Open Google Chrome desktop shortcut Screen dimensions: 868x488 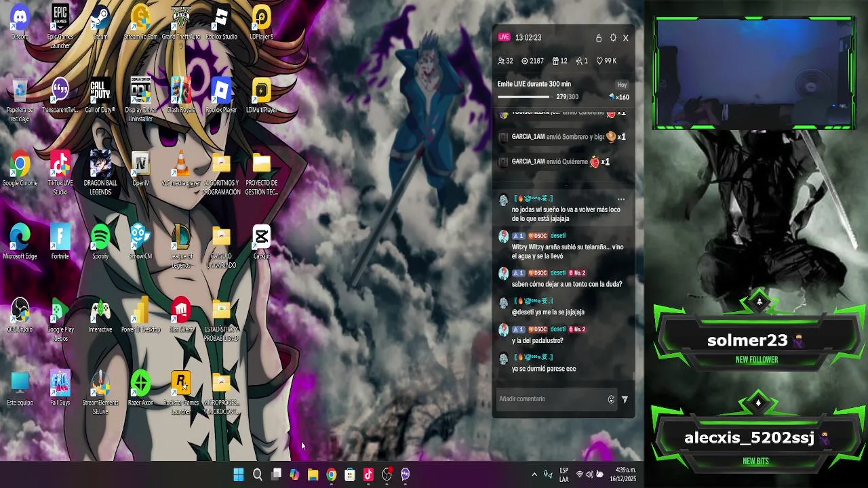click(20, 169)
